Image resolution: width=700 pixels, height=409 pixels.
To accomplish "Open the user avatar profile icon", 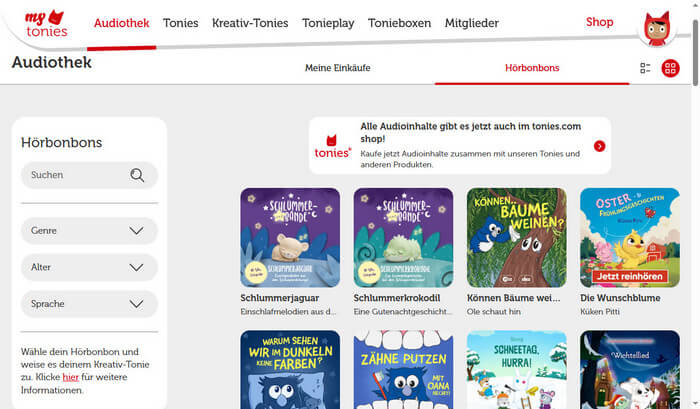I will pyautogui.click(x=657, y=28).
